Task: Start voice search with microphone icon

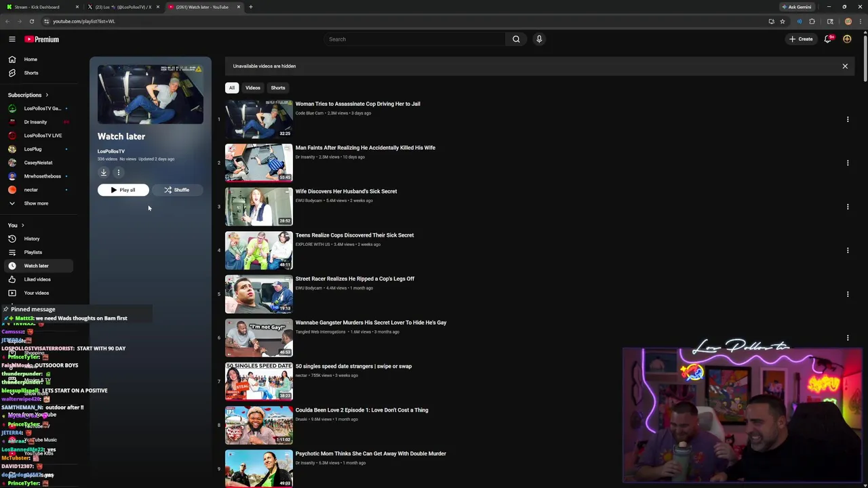Action: pyautogui.click(x=539, y=39)
